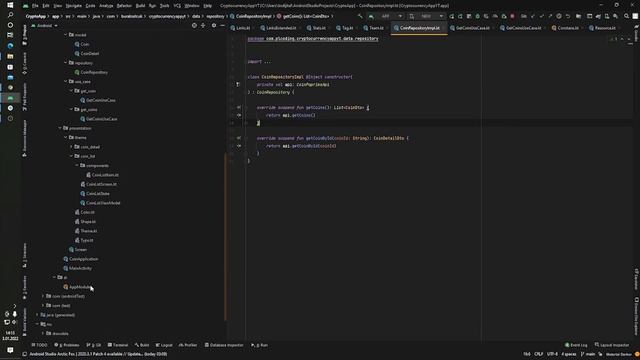The image size is (640, 360).
Task: Expand the drawable folder
Action: pyautogui.click(x=42, y=333)
